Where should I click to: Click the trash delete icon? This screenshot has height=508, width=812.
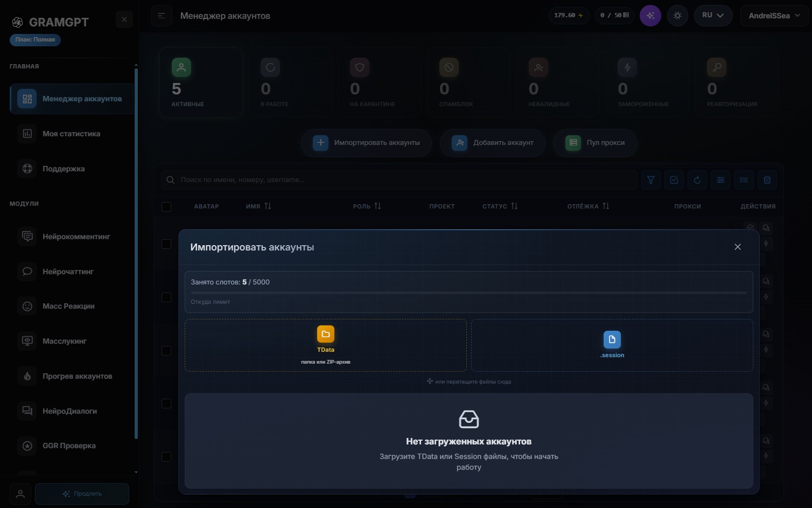[767, 180]
